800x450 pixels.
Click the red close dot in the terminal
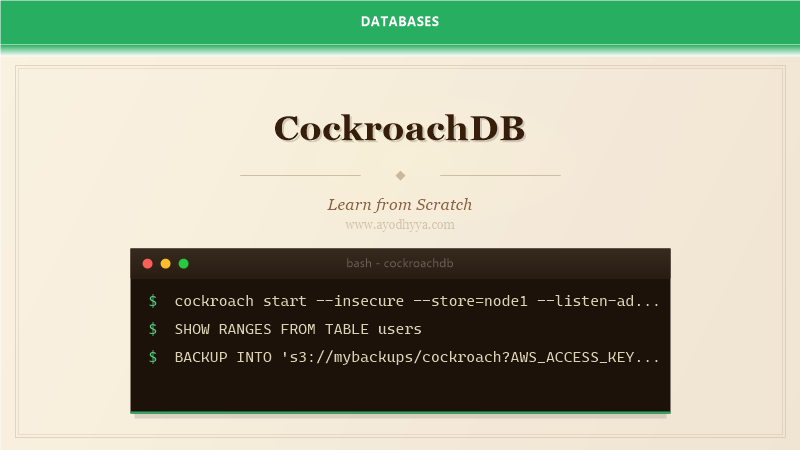point(147,264)
